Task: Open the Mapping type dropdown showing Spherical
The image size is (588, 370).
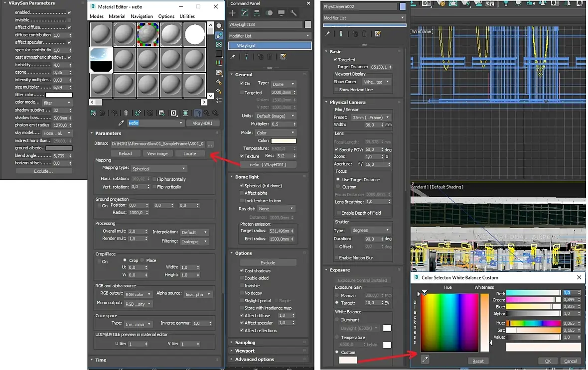Action: [158, 169]
